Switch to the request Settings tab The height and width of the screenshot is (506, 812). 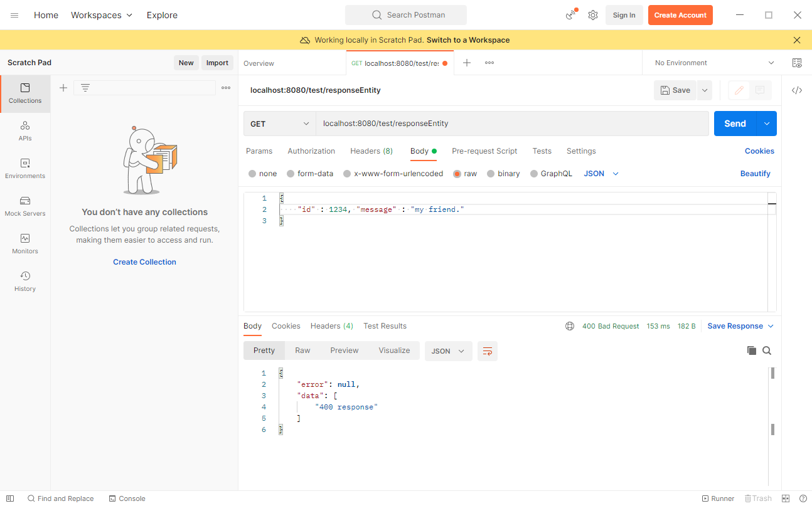point(581,151)
